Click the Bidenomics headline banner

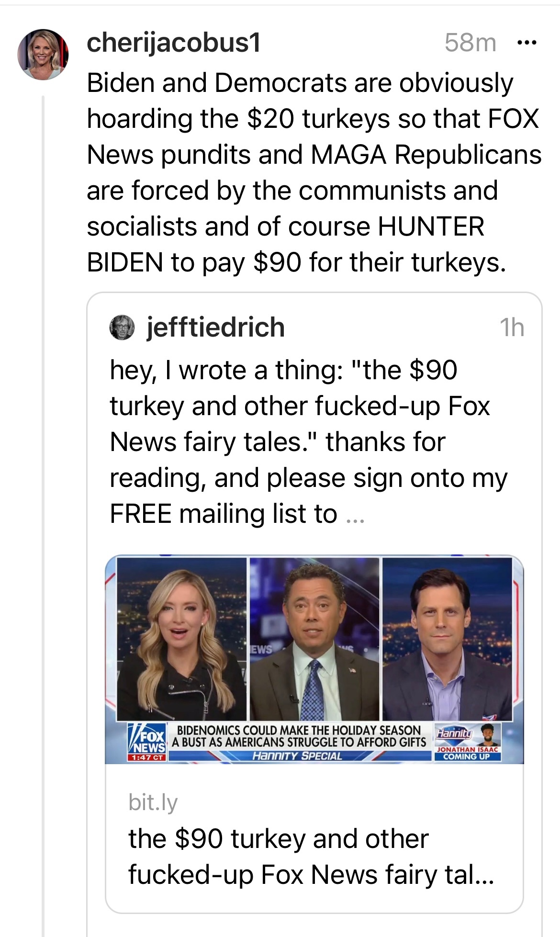pyautogui.click(x=299, y=736)
